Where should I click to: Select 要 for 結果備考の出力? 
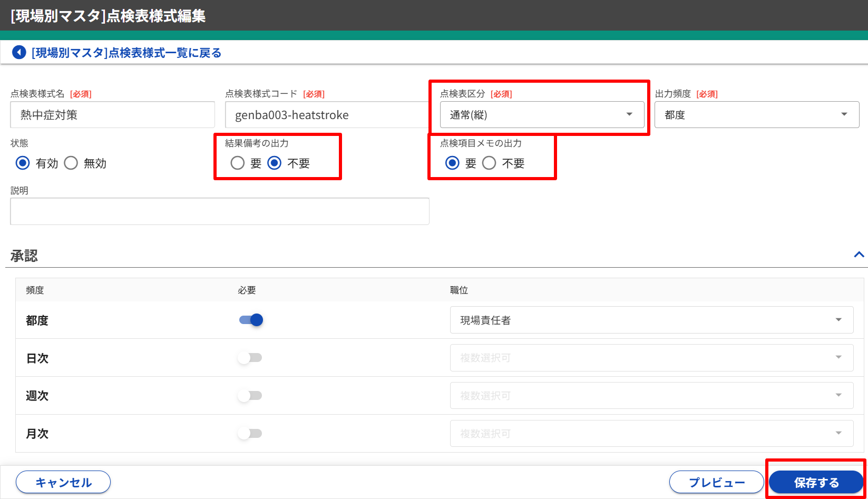[238, 163]
